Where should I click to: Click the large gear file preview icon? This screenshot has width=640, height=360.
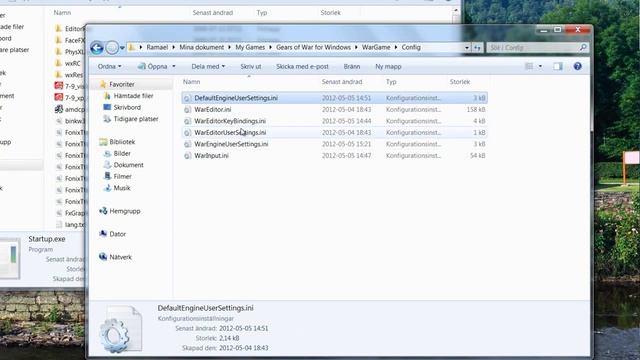tap(121, 329)
